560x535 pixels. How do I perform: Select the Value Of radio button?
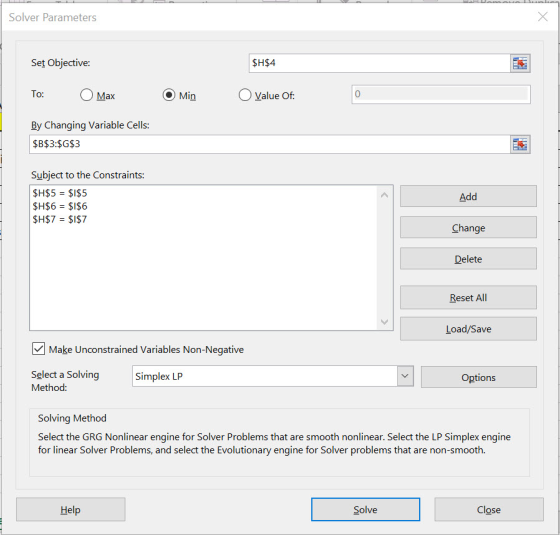pyautogui.click(x=245, y=95)
